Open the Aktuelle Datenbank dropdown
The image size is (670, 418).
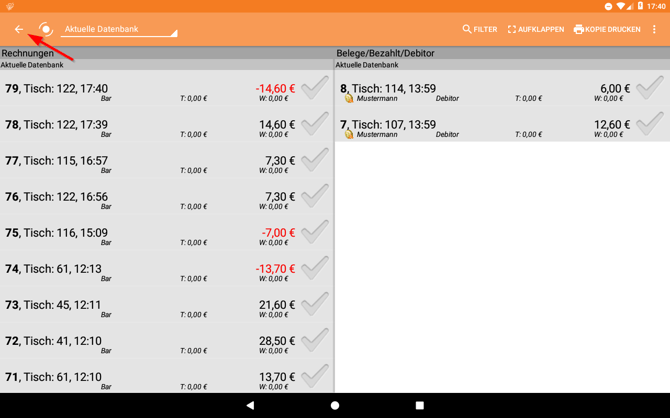[x=119, y=30]
